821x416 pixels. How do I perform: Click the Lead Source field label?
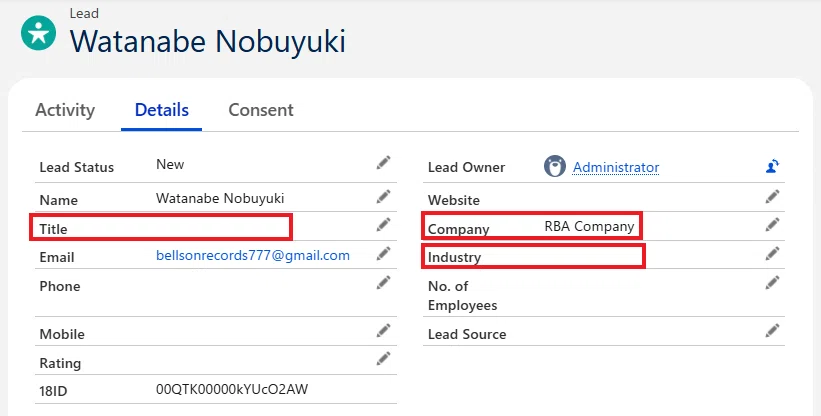(x=467, y=334)
